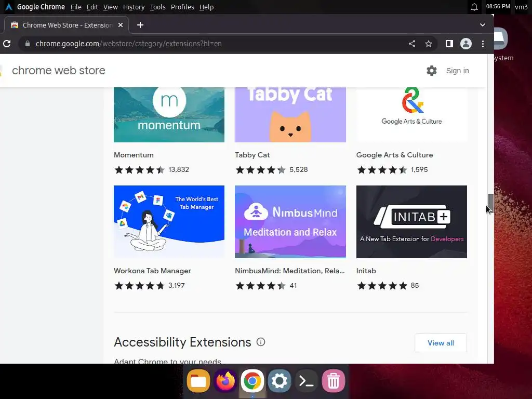Image resolution: width=532 pixels, height=399 pixels.
Task: Click the Initab title text
Action: 366,271
